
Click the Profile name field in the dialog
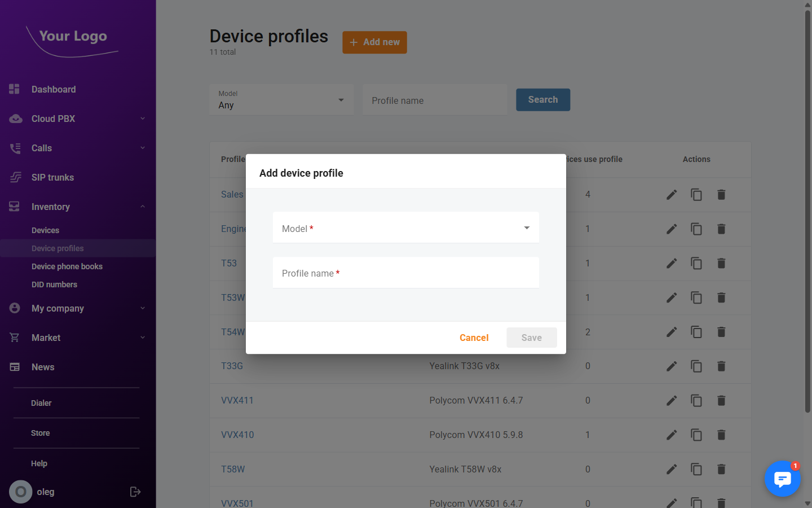click(406, 273)
